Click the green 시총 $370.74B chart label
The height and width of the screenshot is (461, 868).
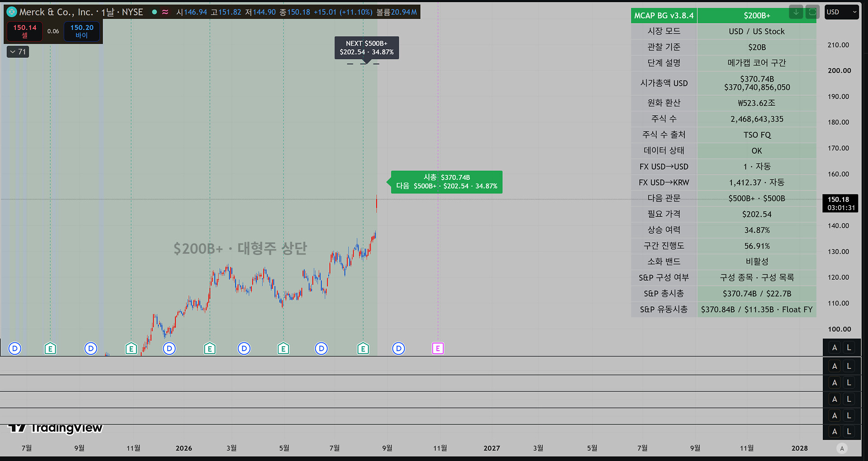coord(447,182)
